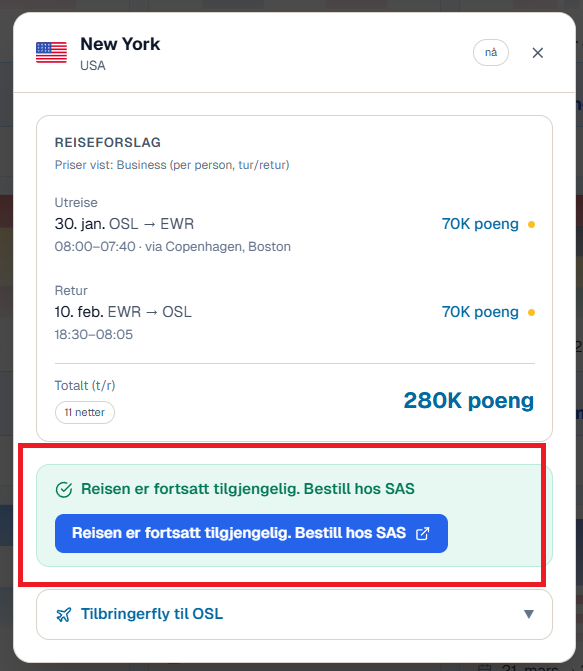The height and width of the screenshot is (671, 583).
Task: Click the "nå" pill button
Action: pyautogui.click(x=491, y=53)
